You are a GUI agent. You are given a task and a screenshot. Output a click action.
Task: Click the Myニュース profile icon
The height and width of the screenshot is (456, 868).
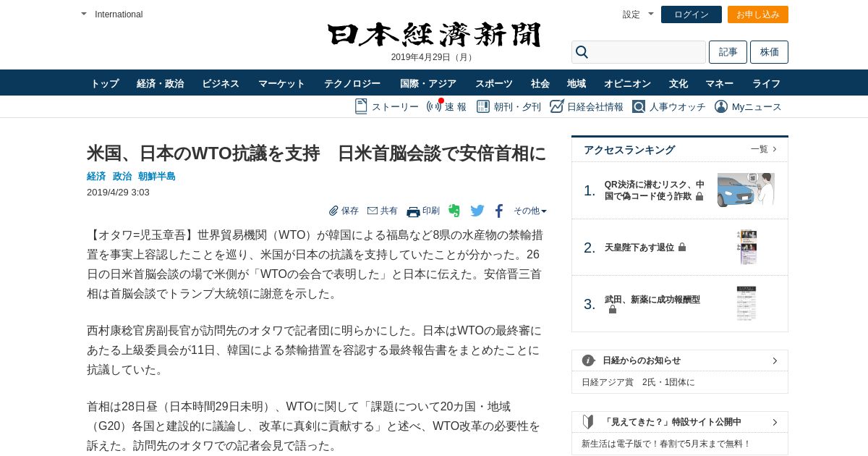click(x=721, y=106)
